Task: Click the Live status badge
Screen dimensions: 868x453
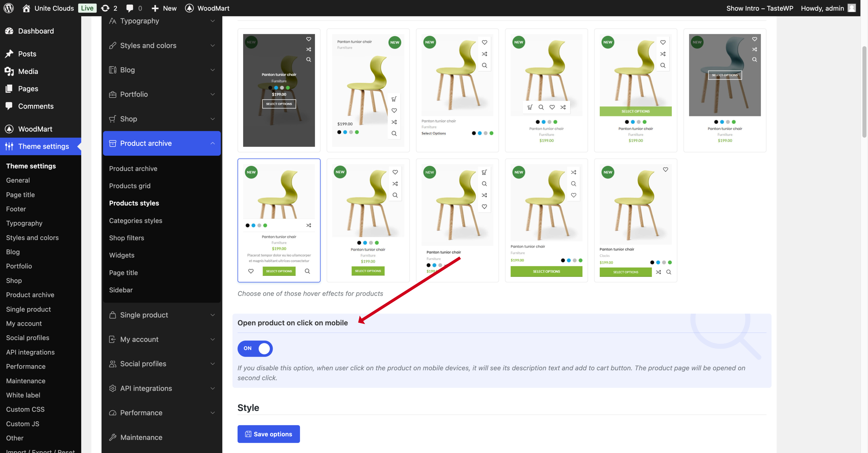Action: coord(87,8)
